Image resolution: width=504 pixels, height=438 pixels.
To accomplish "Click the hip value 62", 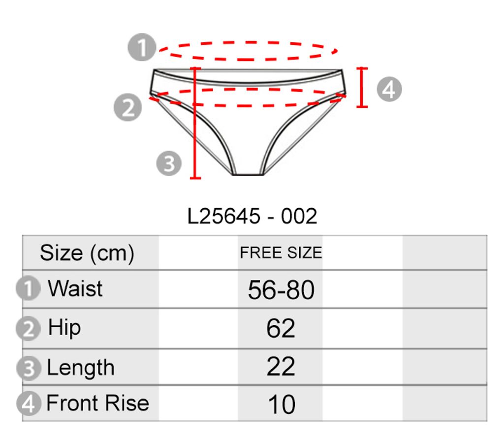I will tap(281, 329).
